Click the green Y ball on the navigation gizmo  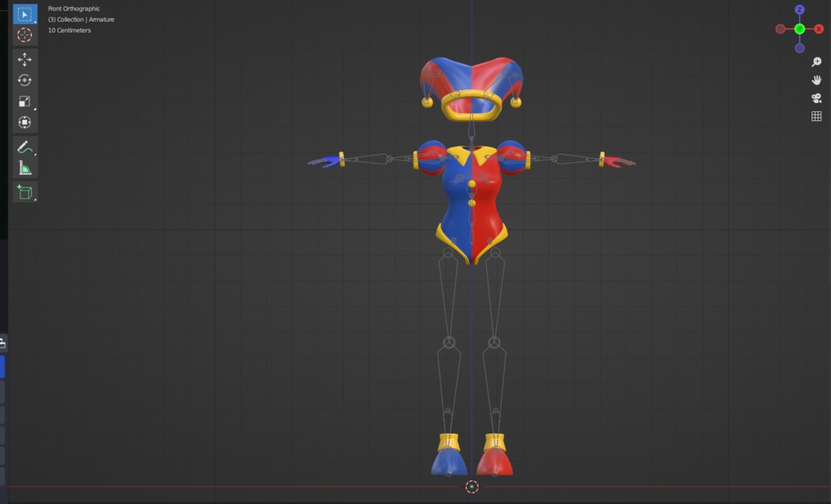click(800, 28)
